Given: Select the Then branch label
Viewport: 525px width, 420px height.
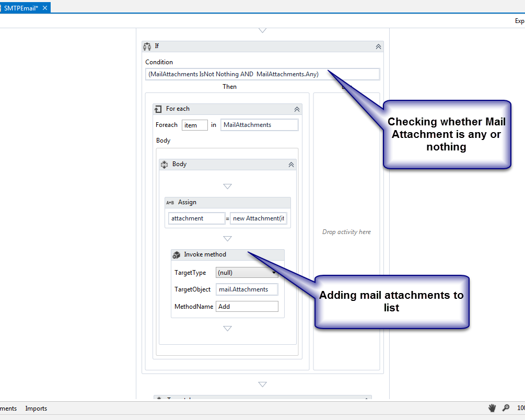Looking at the screenshot, I should 230,87.
